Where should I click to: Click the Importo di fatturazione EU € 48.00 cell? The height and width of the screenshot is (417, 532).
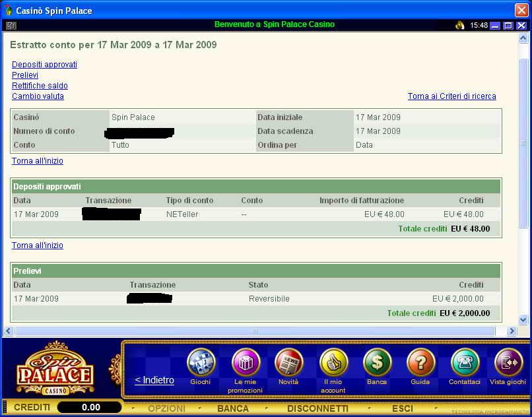[x=384, y=214]
